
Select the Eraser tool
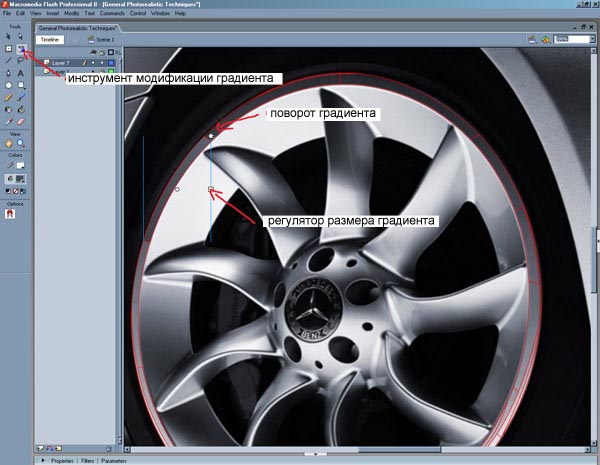coord(21,122)
